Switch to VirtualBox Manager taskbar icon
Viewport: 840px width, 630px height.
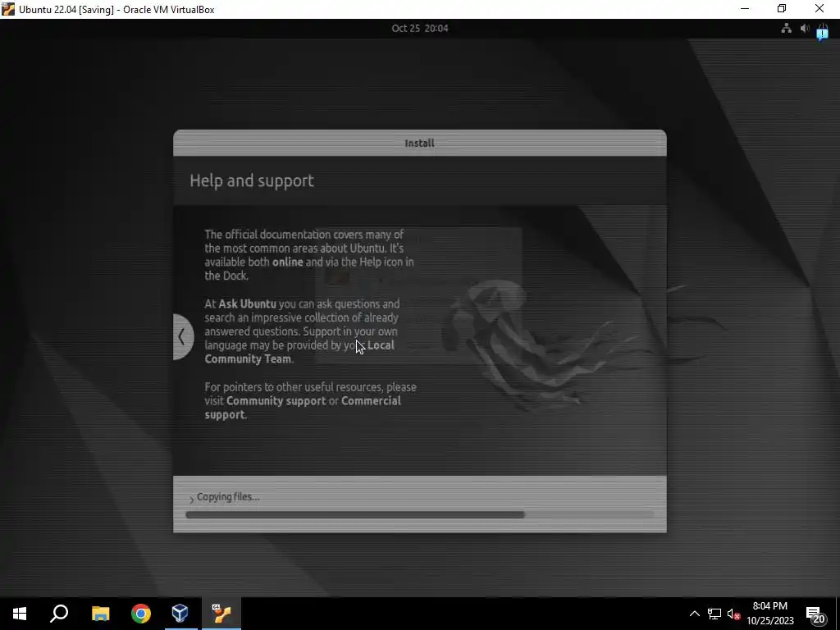[x=180, y=614]
